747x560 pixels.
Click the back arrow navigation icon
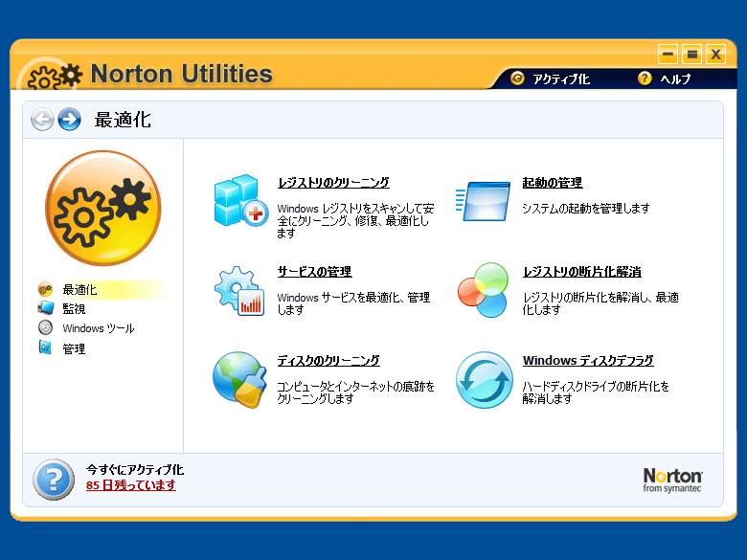pos(42,119)
